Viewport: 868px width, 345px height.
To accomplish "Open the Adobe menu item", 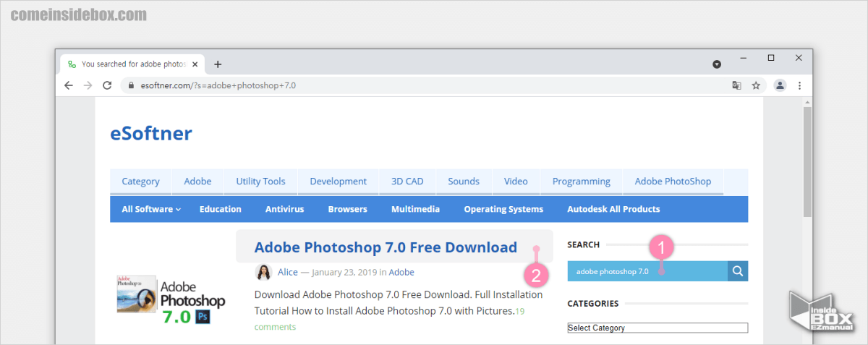I will [197, 182].
